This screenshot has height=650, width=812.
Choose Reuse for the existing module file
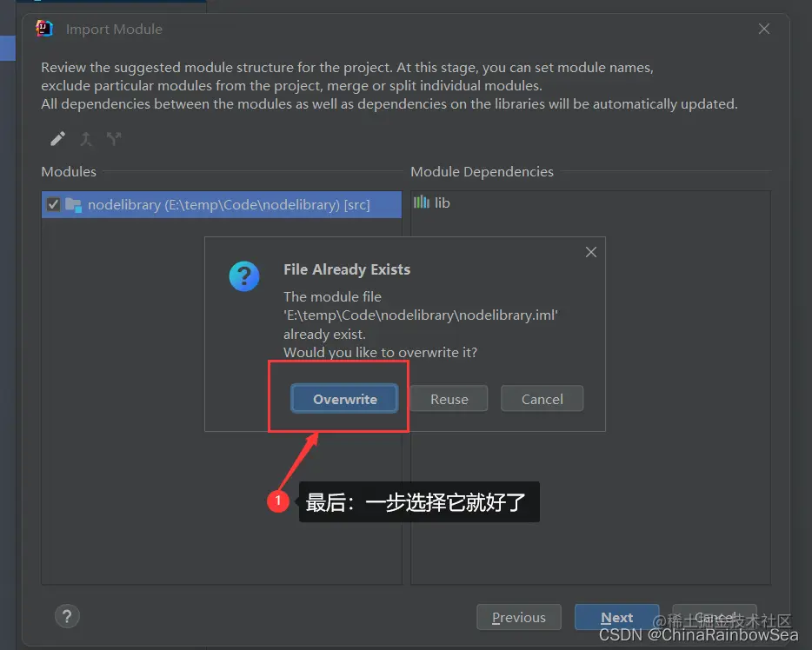[x=449, y=399]
